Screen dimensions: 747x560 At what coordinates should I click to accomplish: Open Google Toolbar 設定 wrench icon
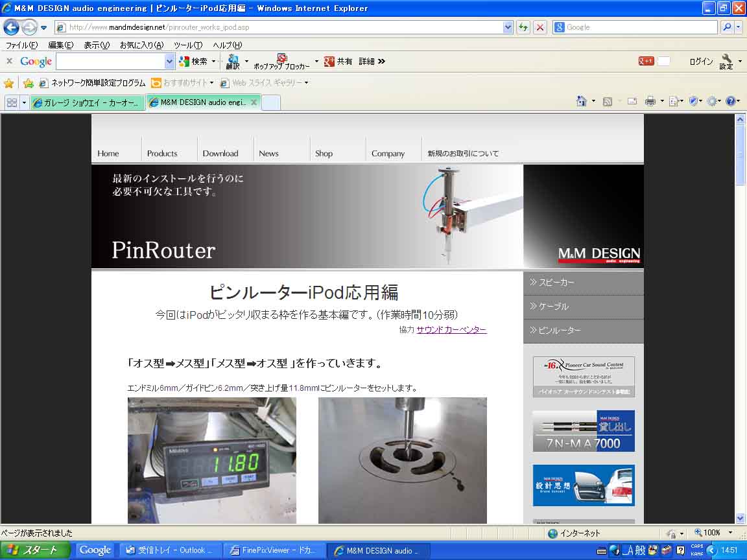pyautogui.click(x=726, y=62)
